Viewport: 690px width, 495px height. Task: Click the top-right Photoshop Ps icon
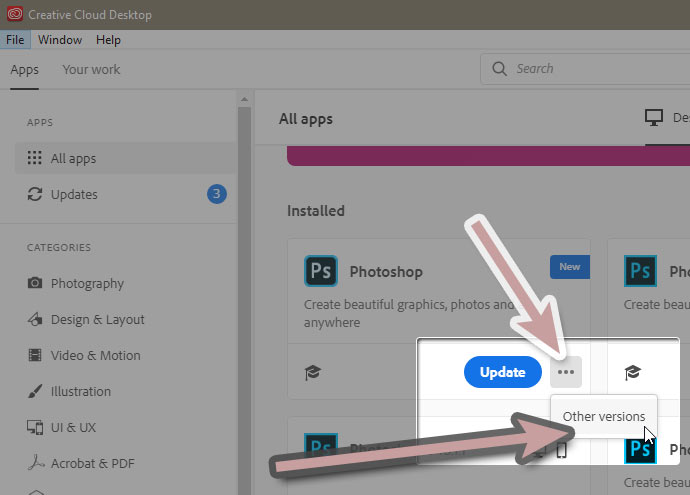(640, 271)
